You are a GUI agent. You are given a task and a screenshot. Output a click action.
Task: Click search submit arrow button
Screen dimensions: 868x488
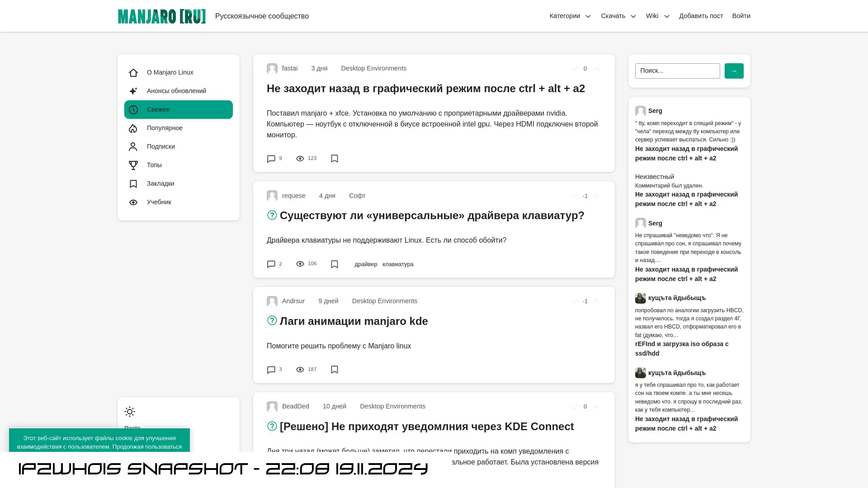[x=734, y=70]
